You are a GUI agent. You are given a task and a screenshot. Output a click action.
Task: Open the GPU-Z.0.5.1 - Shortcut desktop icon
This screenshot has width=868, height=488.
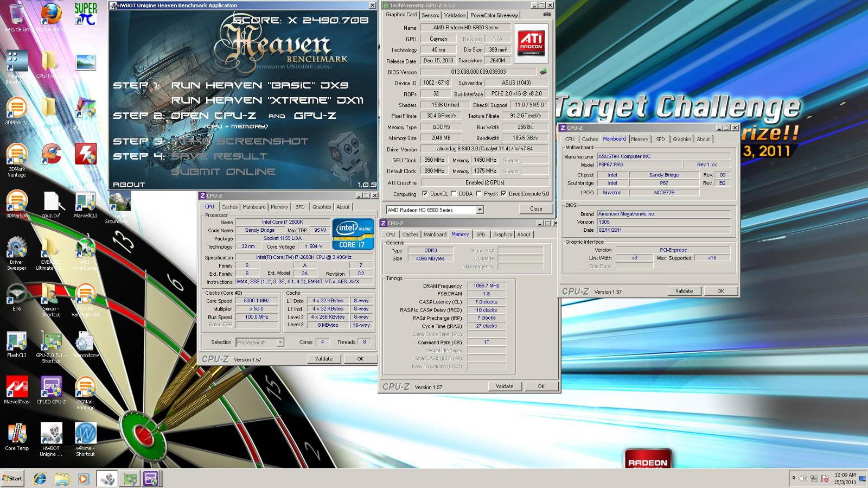coord(51,347)
